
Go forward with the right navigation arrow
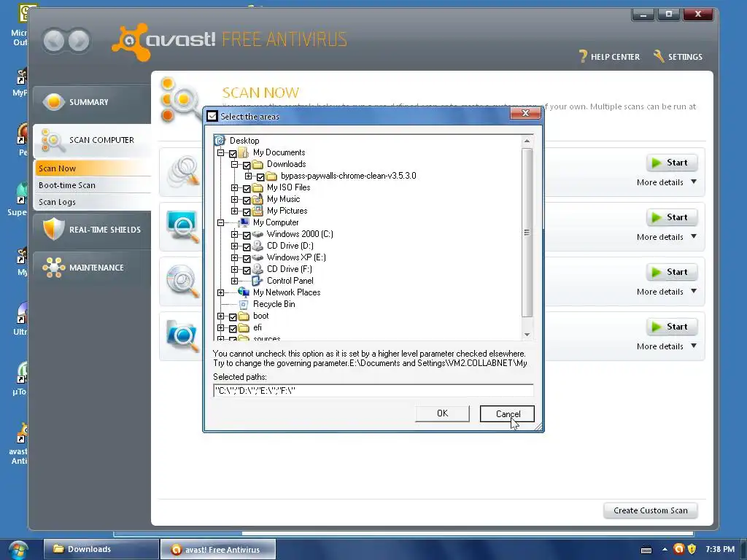pyautogui.click(x=79, y=41)
